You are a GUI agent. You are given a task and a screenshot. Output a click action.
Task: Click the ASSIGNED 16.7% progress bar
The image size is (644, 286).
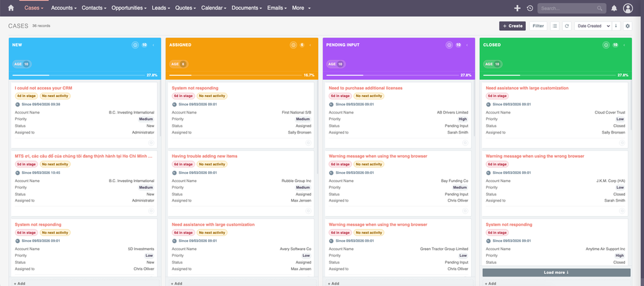(x=235, y=76)
